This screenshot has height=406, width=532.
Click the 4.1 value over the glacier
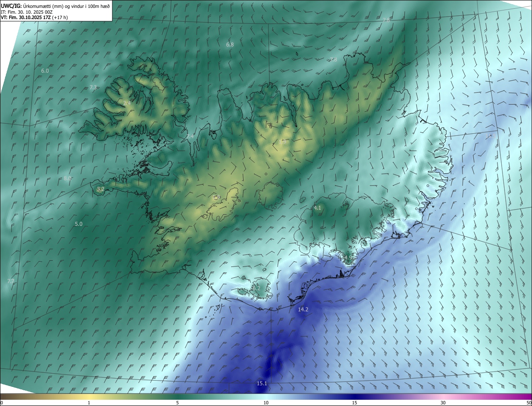(x=318, y=208)
